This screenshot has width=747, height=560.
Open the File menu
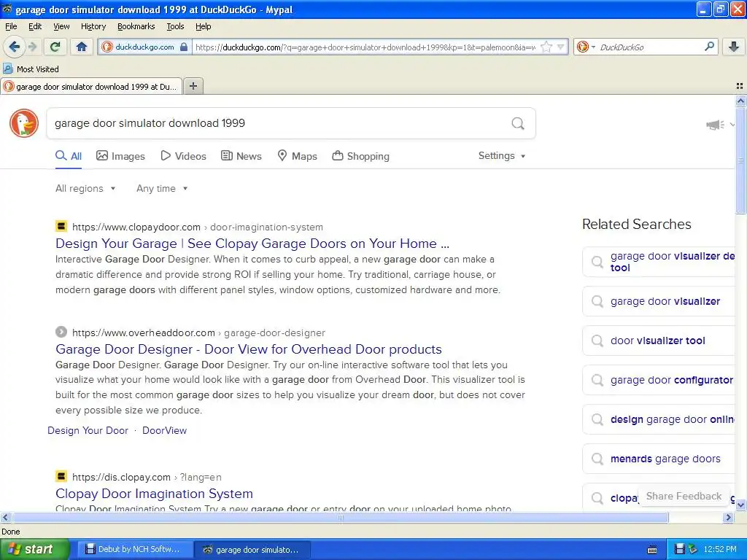click(x=11, y=26)
